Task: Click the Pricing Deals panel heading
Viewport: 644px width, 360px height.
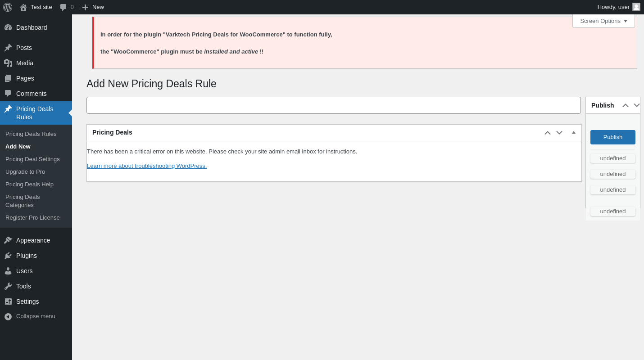Action: [112, 132]
